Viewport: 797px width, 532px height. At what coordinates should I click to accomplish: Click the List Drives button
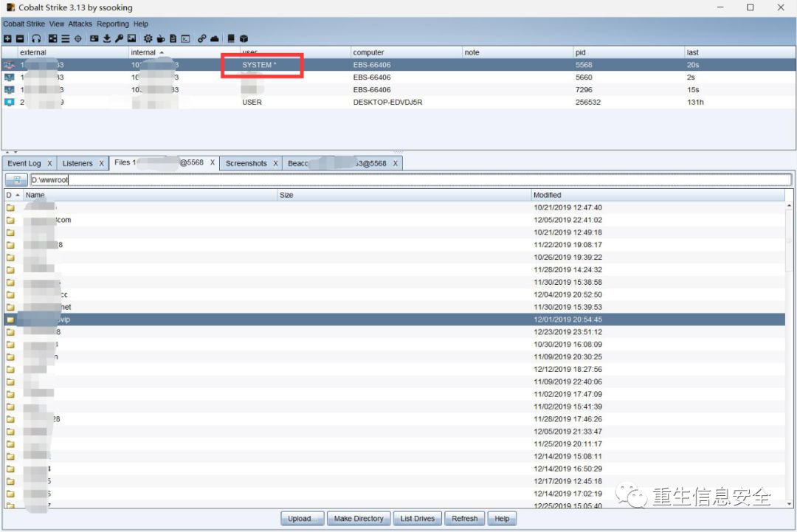click(x=417, y=518)
